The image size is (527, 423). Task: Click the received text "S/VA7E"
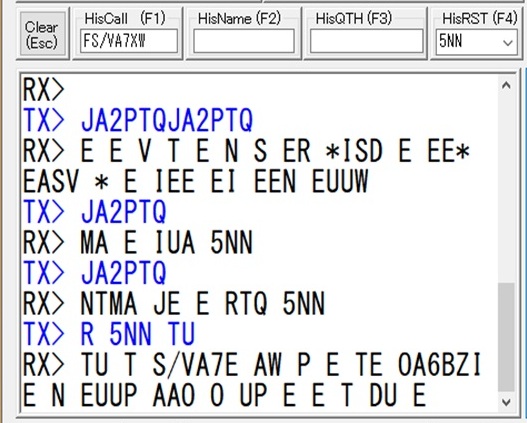195,365
